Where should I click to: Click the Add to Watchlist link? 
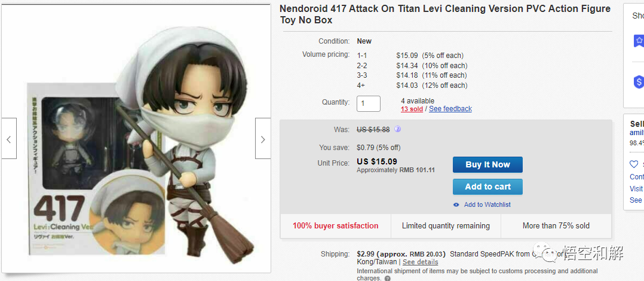(487, 204)
